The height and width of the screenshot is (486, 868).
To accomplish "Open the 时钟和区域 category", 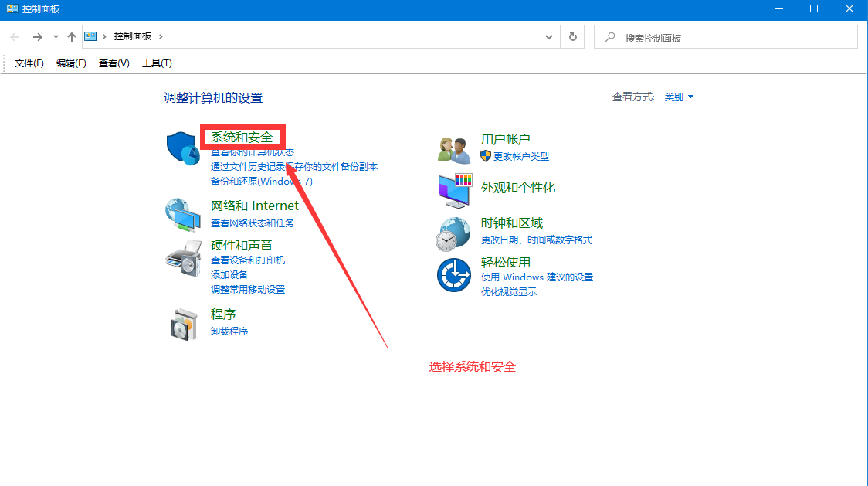I will (511, 223).
